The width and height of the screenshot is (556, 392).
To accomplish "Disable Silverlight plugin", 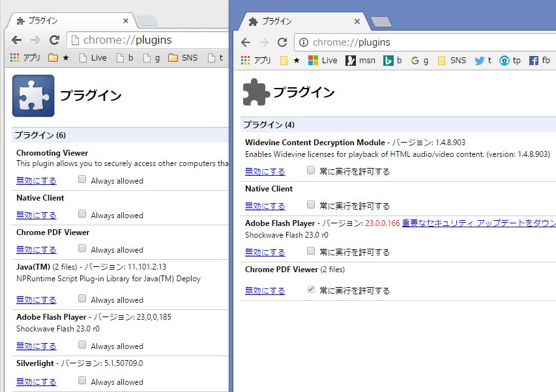I will pyautogui.click(x=36, y=382).
